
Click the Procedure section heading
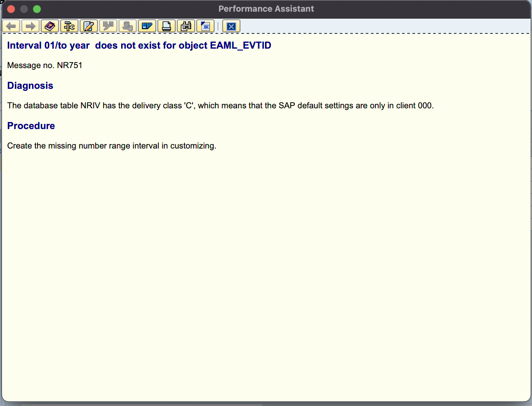[31, 126]
